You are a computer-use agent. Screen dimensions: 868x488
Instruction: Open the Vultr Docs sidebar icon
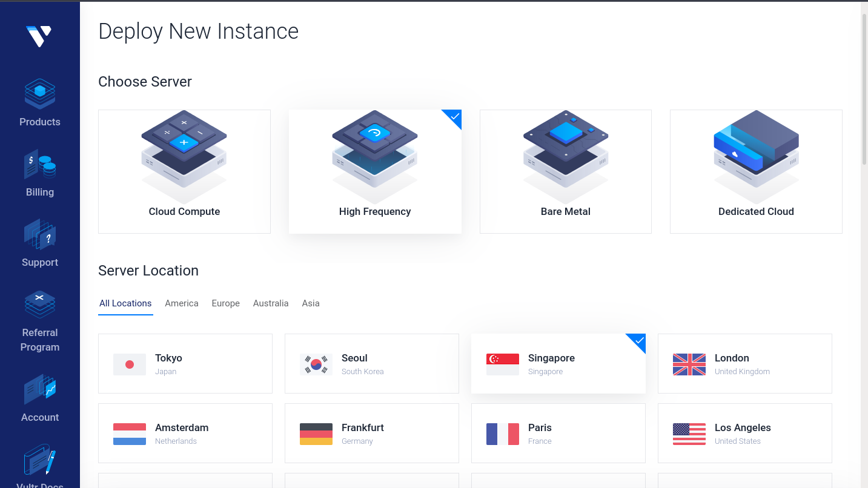[40, 460]
